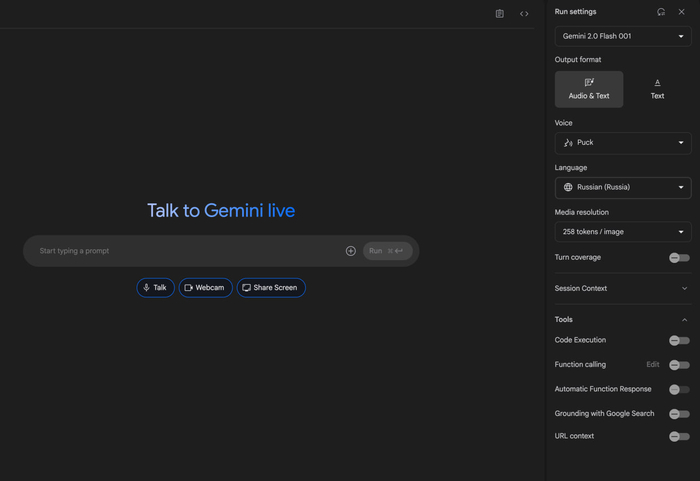Click the clipboard icon in top toolbar
The height and width of the screenshot is (481, 700).
click(x=500, y=14)
